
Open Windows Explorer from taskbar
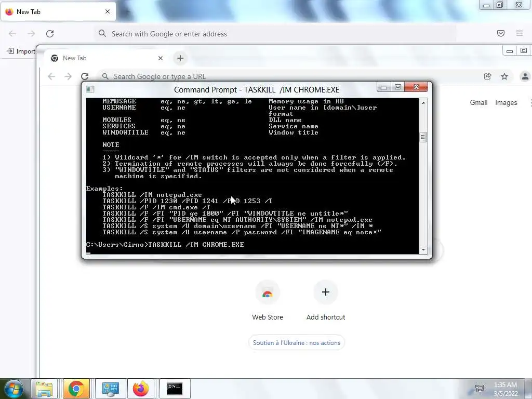(x=45, y=389)
